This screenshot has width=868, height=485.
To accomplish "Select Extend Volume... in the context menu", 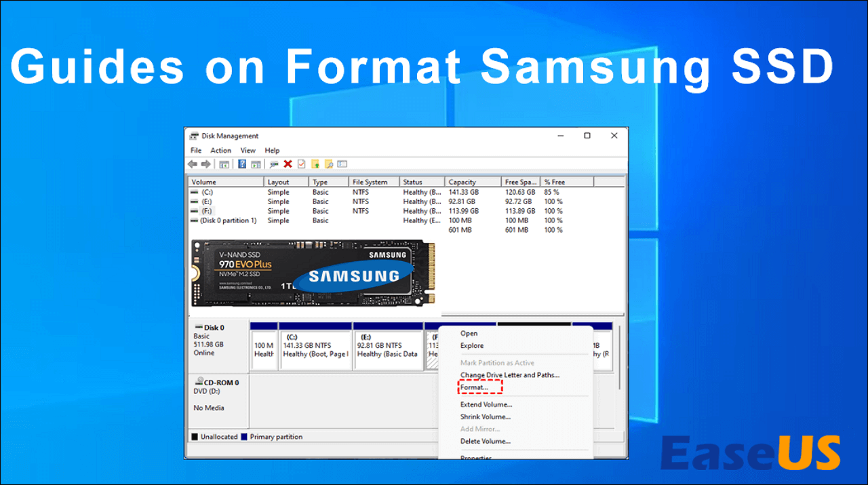I will click(486, 405).
